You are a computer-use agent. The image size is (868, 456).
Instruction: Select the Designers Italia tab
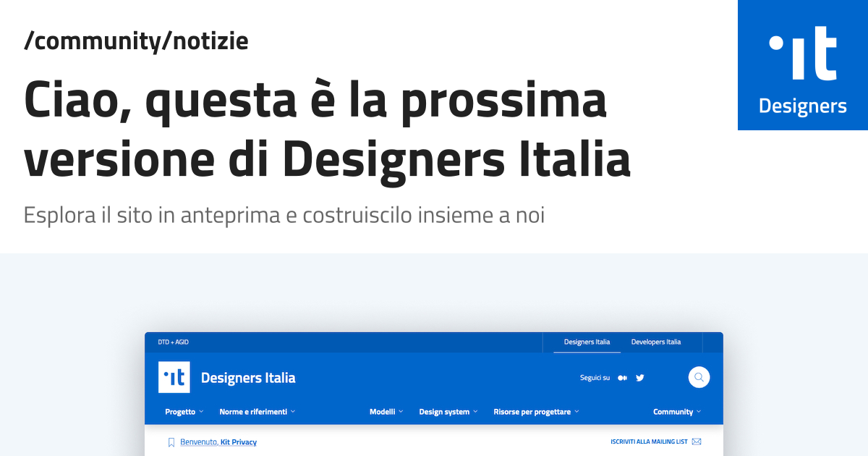point(586,342)
